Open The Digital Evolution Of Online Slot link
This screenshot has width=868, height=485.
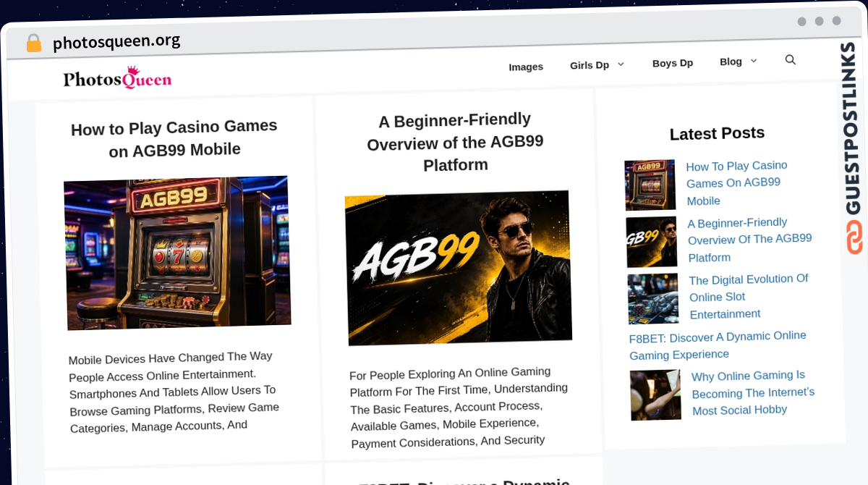point(749,296)
